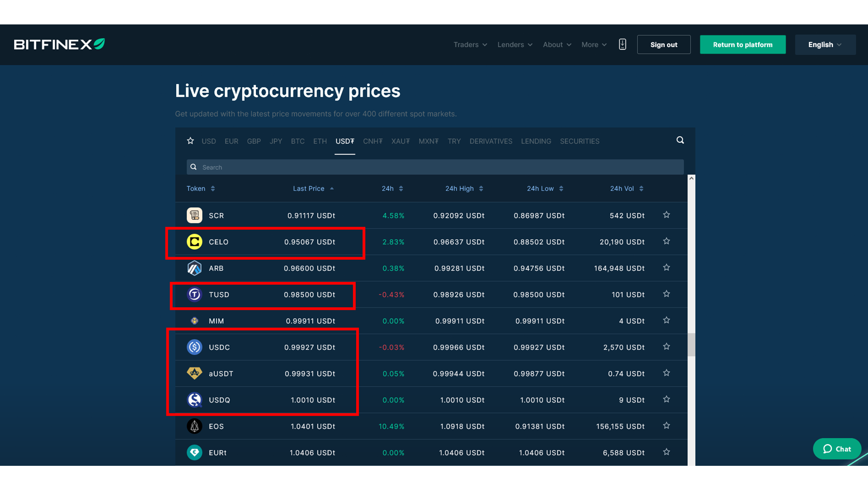Switch to the ETH tab

click(x=320, y=141)
